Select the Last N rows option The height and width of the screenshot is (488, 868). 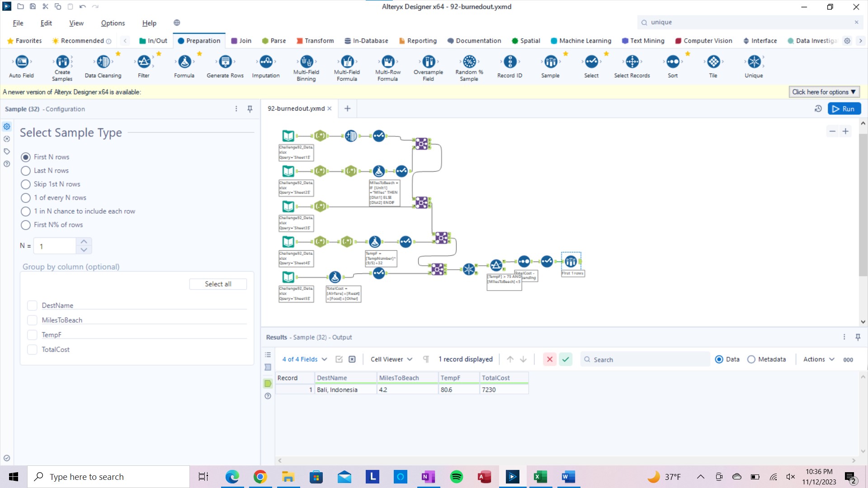(x=26, y=171)
